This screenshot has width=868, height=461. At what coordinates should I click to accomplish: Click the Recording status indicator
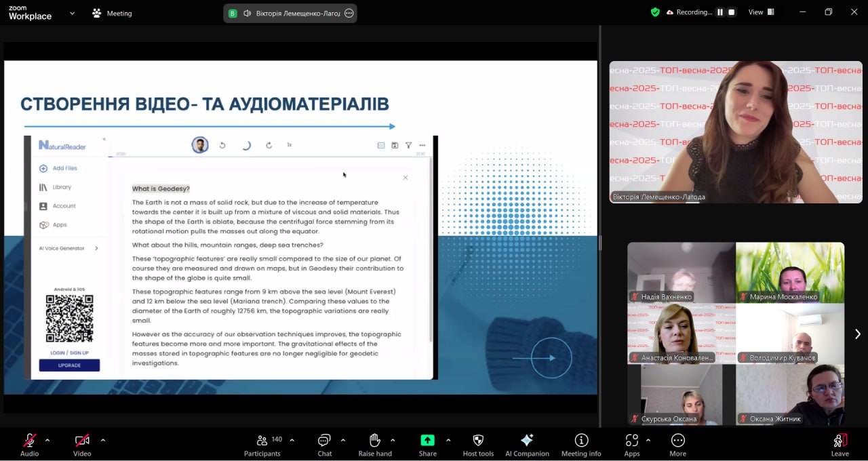click(x=689, y=12)
